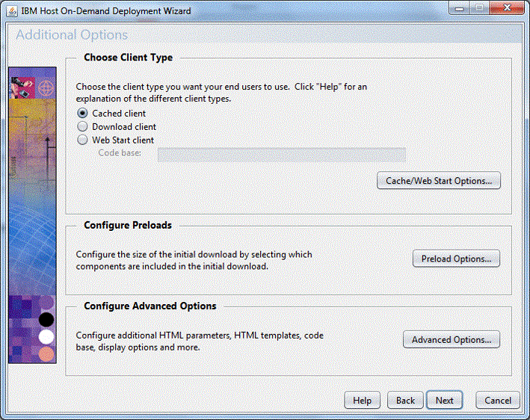Click the purple circle in the side banner
The image size is (530, 420).
coord(46,303)
